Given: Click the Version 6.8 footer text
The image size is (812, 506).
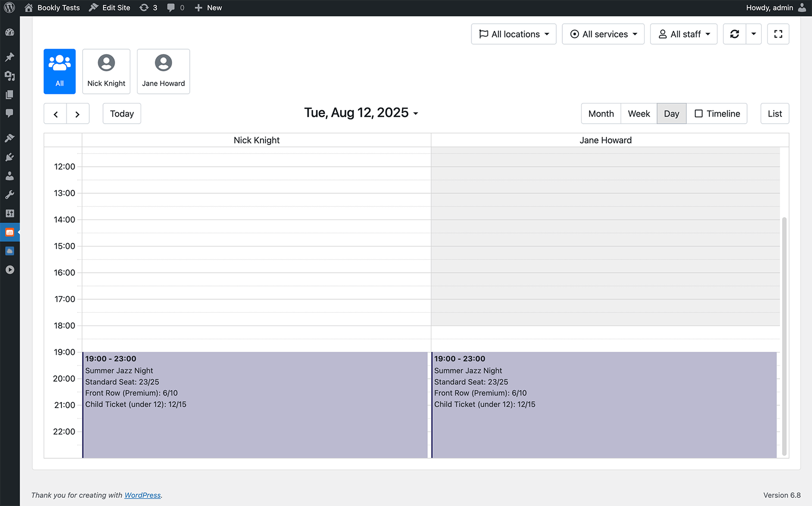Looking at the screenshot, I should [x=782, y=495].
